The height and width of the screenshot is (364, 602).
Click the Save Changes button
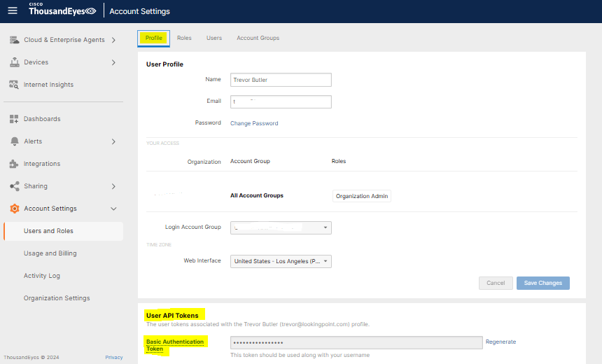[x=542, y=283]
